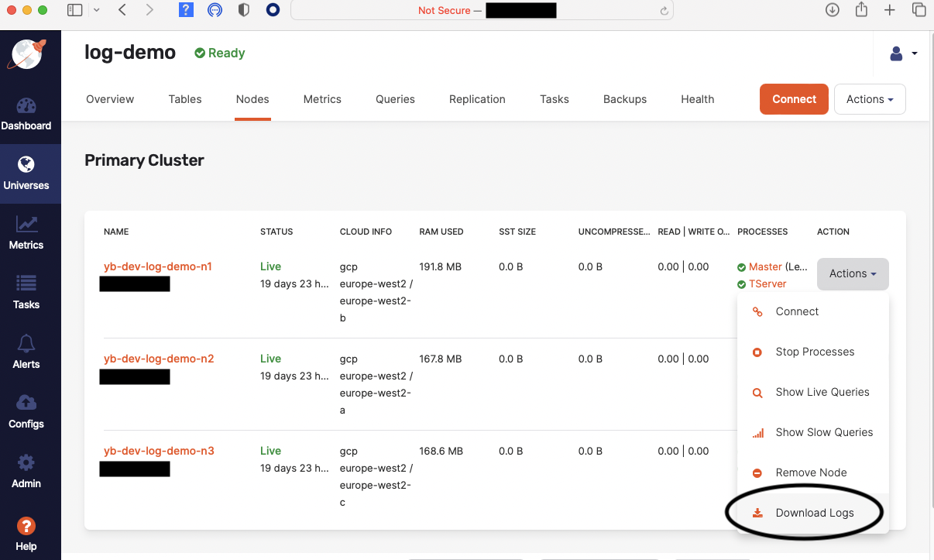Click the Safari address bar
The height and width of the screenshot is (560, 934).
[x=482, y=10]
